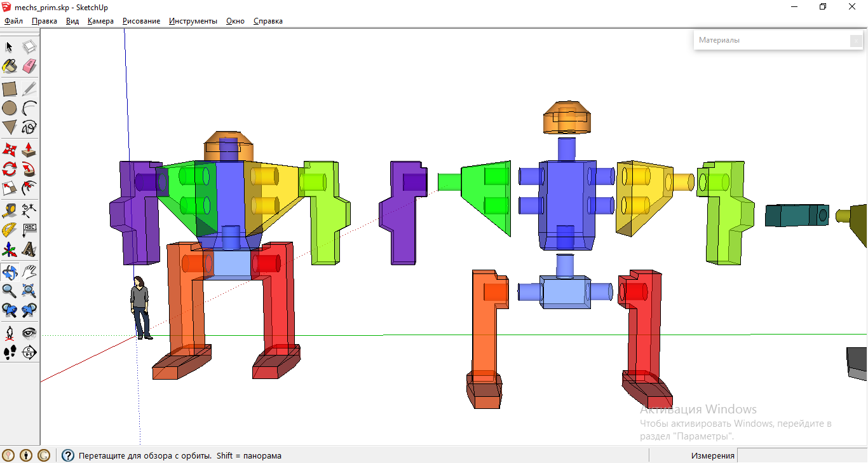
Task: Click the help question mark in status bar
Action: [68, 455]
